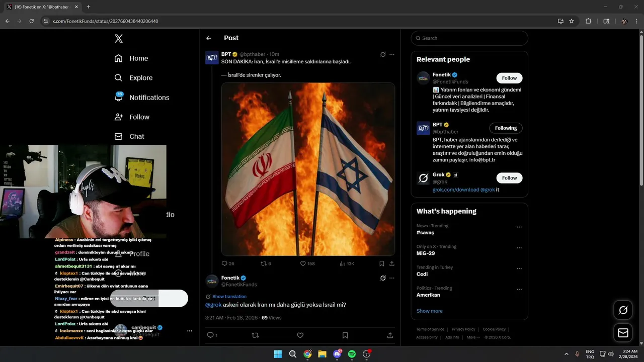Open options for Amerikan trend
This screenshot has width=644, height=362.
tap(519, 290)
